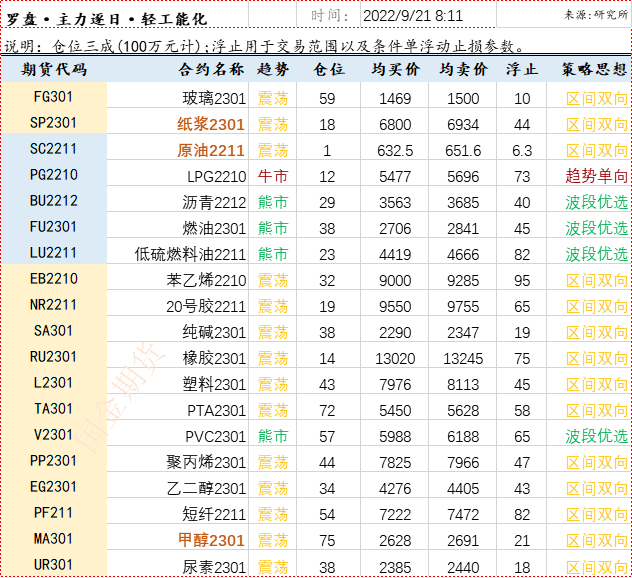Image resolution: width=632 pixels, height=578 pixels.
Task: Select the RU2301 futures code cell
Action: point(53,357)
